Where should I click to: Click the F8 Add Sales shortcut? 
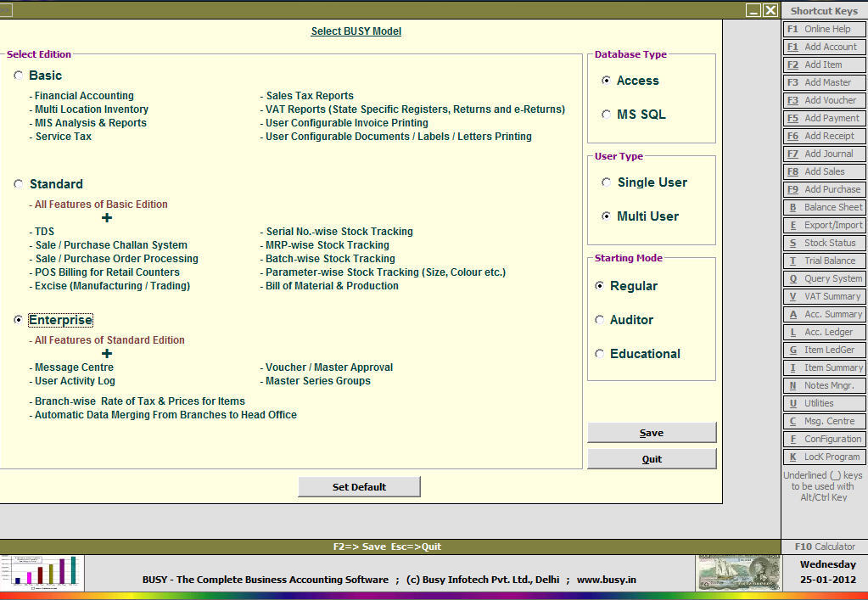click(x=824, y=171)
